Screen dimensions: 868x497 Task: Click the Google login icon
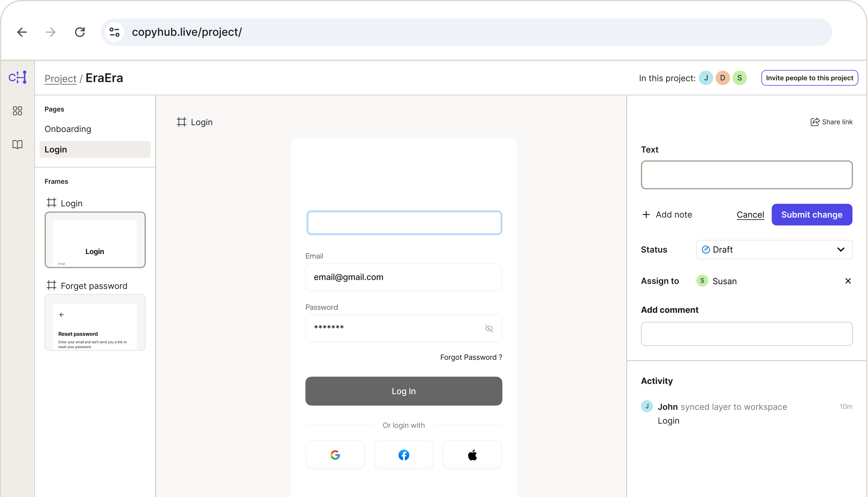pos(335,455)
